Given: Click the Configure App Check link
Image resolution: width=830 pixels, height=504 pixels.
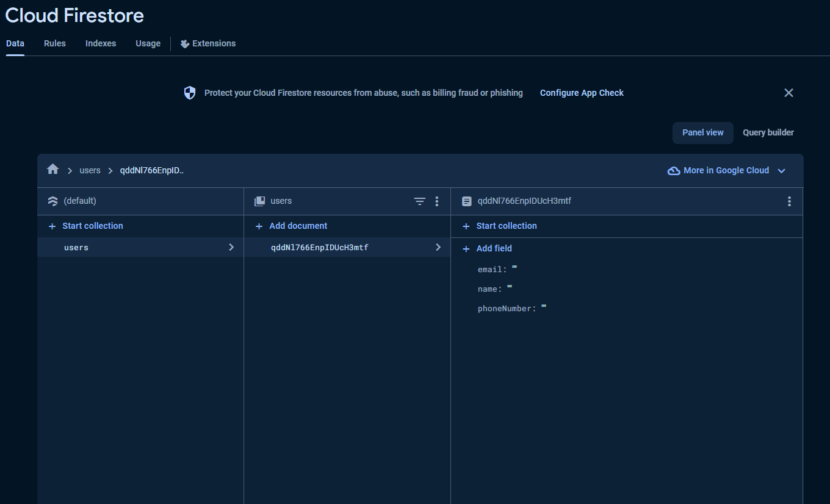Looking at the screenshot, I should (x=582, y=93).
